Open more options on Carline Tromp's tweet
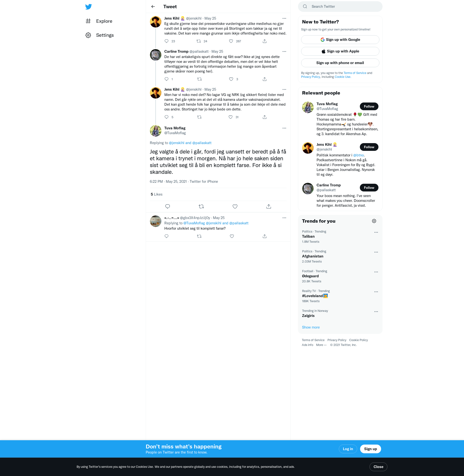 (284, 51)
